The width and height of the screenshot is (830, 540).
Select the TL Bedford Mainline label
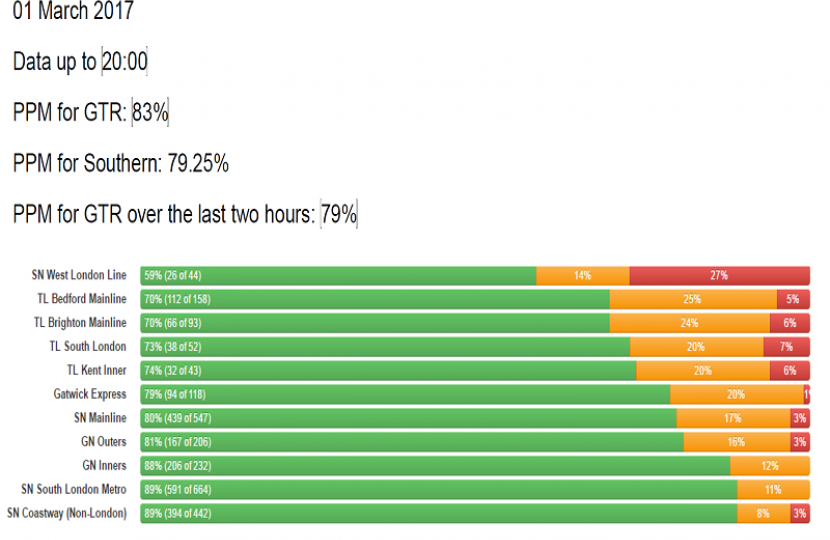coord(80,299)
